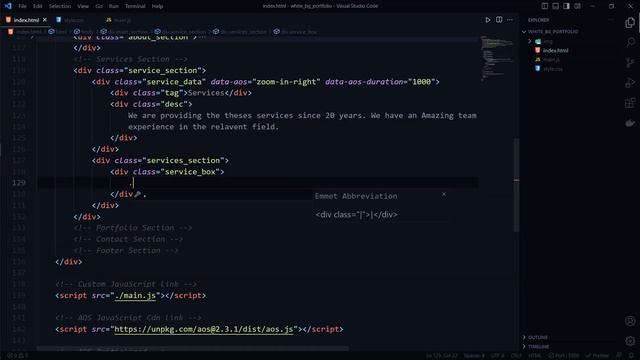Open the editor More Actions ellipsis

pyautogui.click(x=510, y=20)
